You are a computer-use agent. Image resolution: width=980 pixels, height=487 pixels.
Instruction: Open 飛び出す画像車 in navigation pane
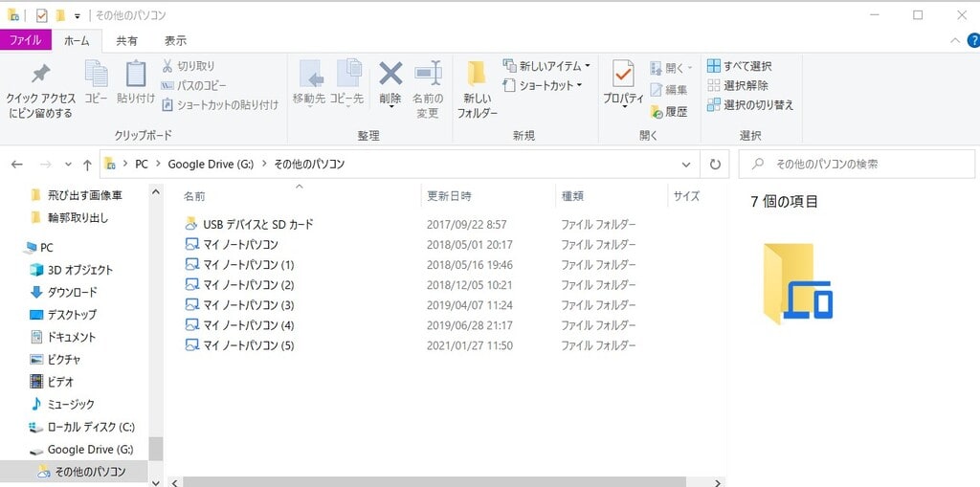(x=77, y=196)
